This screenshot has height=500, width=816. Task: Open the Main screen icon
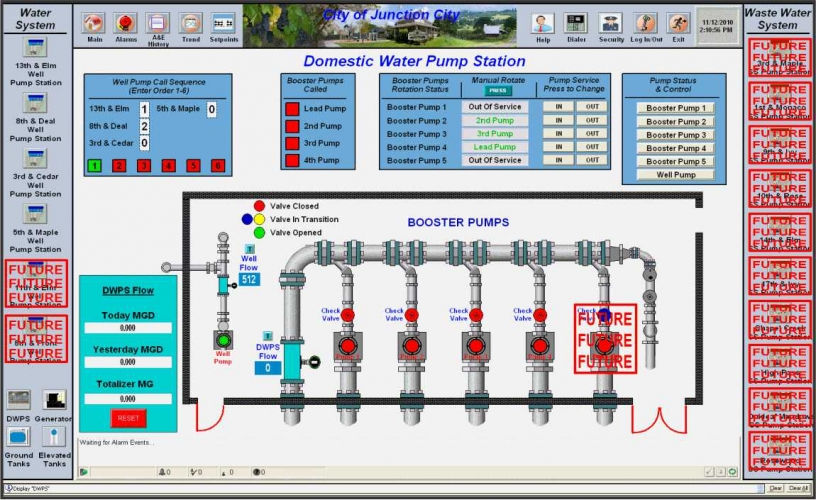coord(94,24)
